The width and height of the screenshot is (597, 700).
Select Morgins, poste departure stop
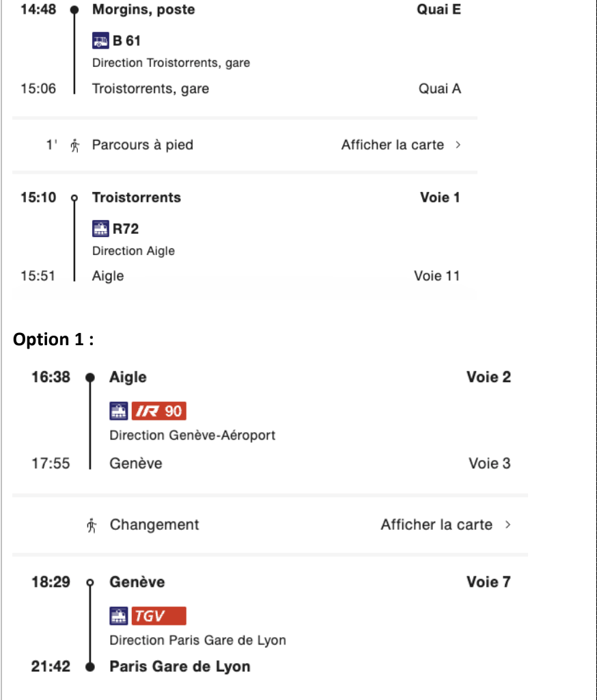click(x=143, y=10)
